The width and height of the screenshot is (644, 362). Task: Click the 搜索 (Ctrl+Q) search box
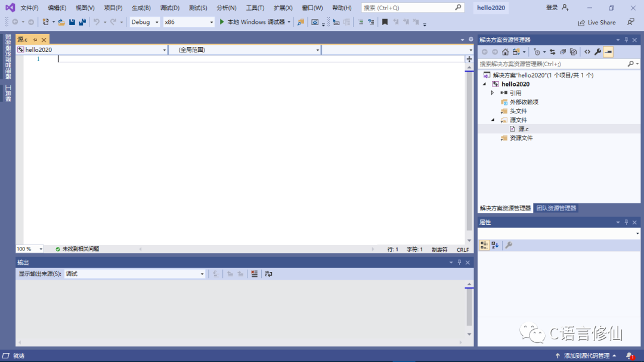pos(413,8)
